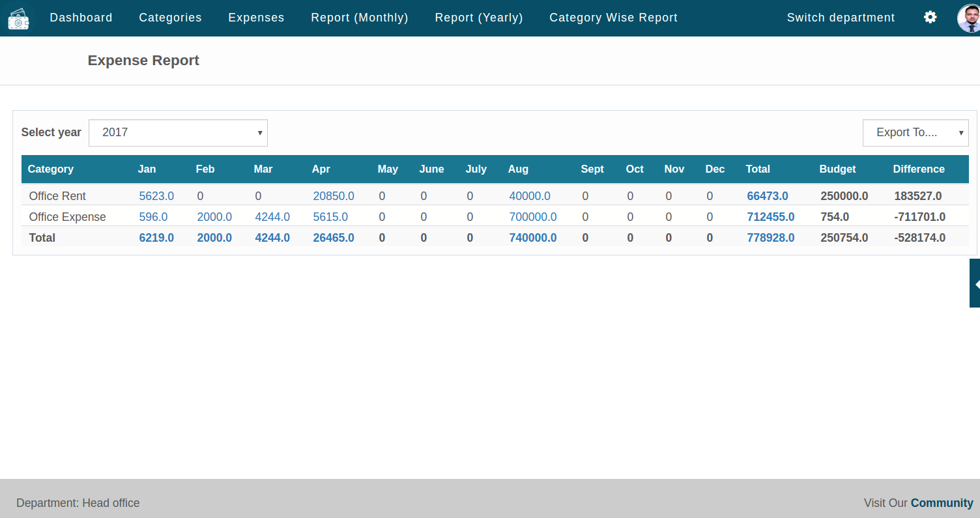Click the Report (Monthly) heading link
The image size is (980, 518).
click(360, 18)
